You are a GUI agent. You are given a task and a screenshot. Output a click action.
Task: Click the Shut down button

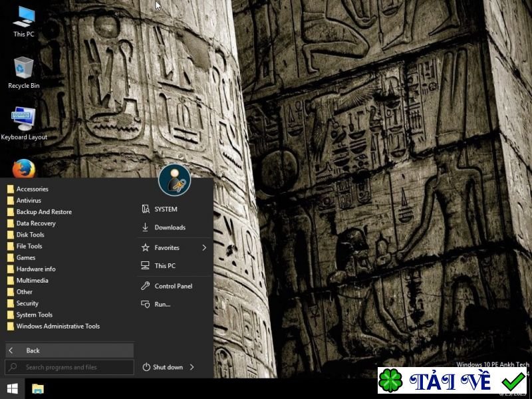pyautogui.click(x=163, y=367)
